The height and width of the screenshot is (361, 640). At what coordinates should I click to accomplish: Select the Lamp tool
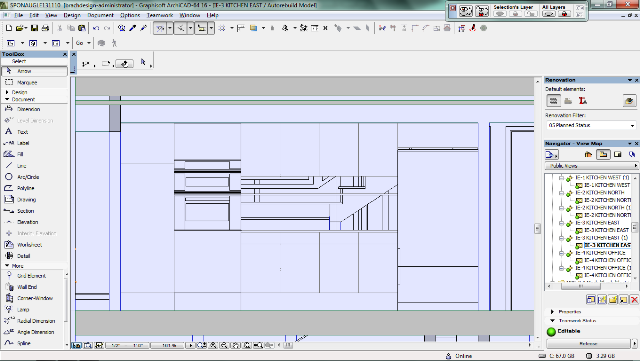(33, 310)
